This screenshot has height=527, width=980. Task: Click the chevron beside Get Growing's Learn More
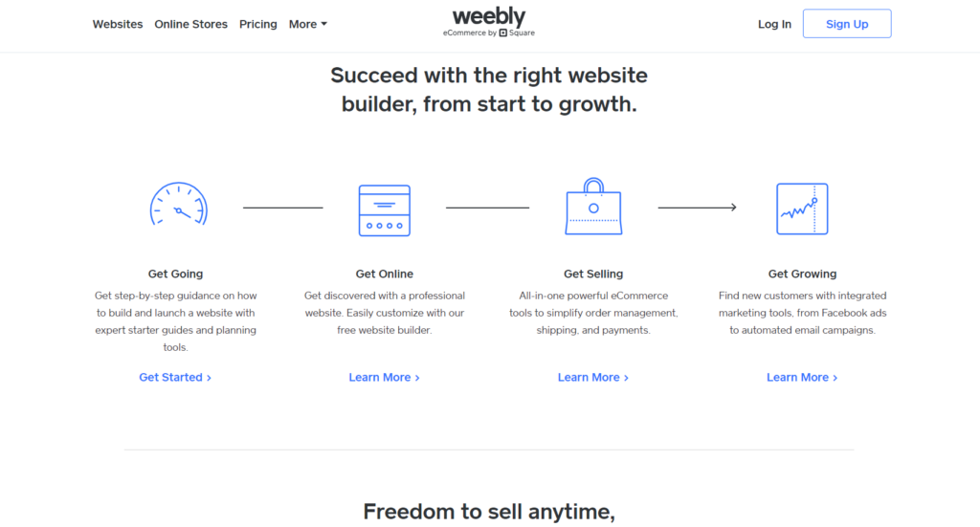(835, 378)
